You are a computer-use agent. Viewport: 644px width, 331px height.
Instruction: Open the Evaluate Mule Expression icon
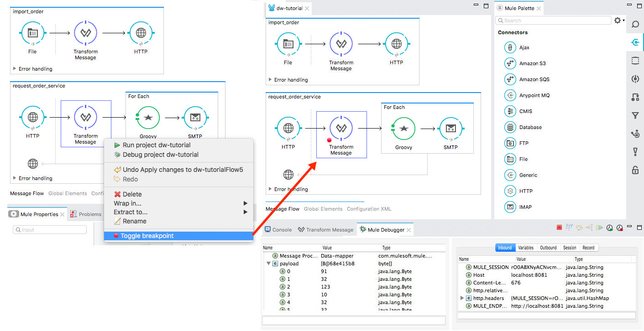pos(568,227)
